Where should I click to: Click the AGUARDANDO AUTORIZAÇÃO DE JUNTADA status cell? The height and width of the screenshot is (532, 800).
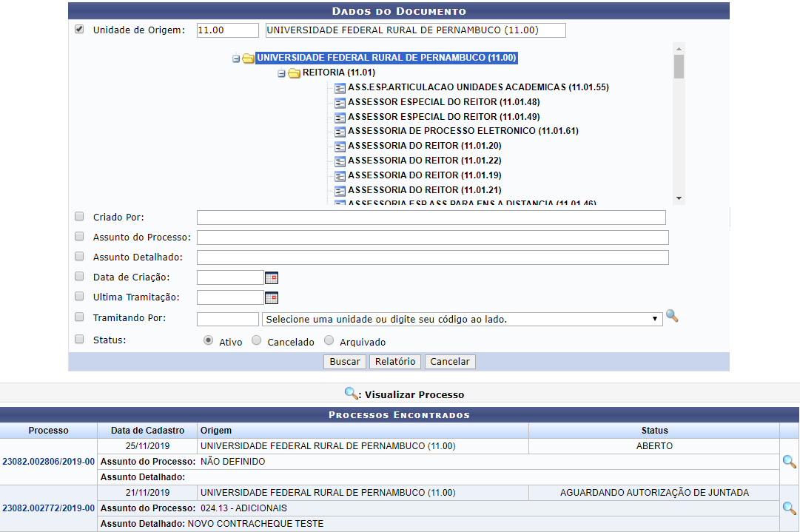click(x=654, y=493)
